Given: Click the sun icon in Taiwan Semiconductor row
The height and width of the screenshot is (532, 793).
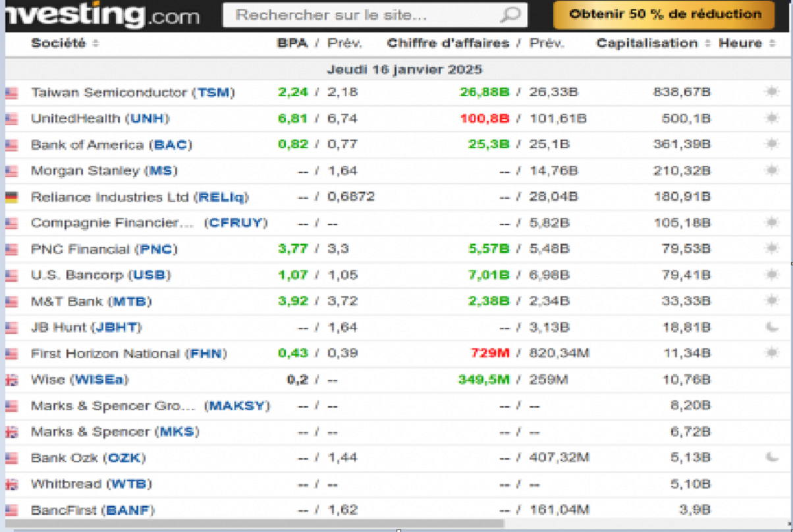Looking at the screenshot, I should click(772, 92).
